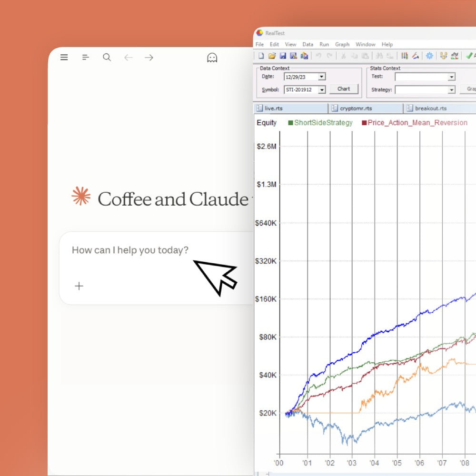
Task: Click the 'How can I help you today?' input
Action: point(130,250)
